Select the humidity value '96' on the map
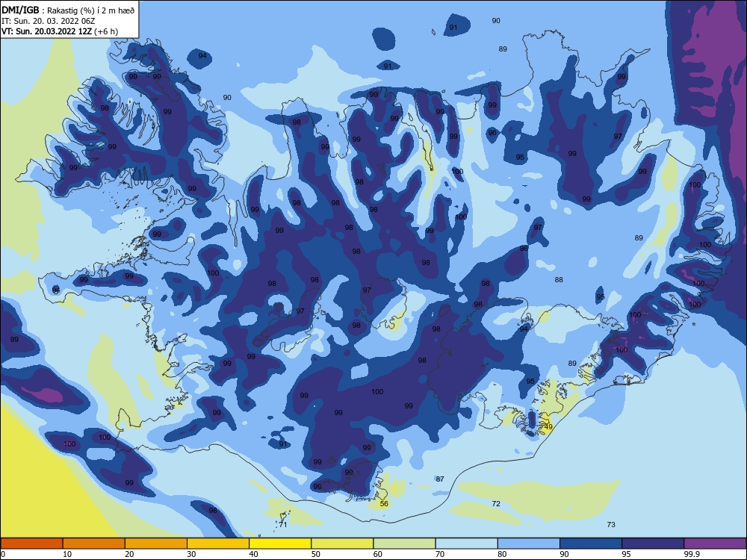 click(492, 133)
